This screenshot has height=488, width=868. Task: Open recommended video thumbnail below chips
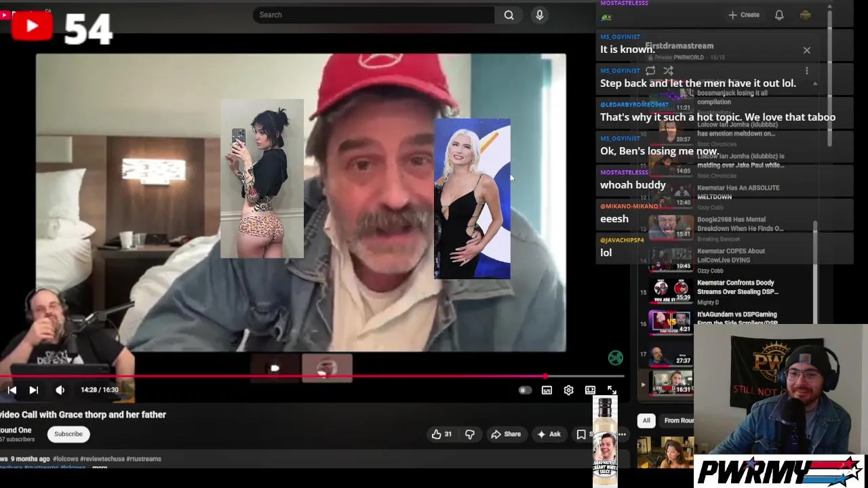pyautogui.click(x=665, y=452)
